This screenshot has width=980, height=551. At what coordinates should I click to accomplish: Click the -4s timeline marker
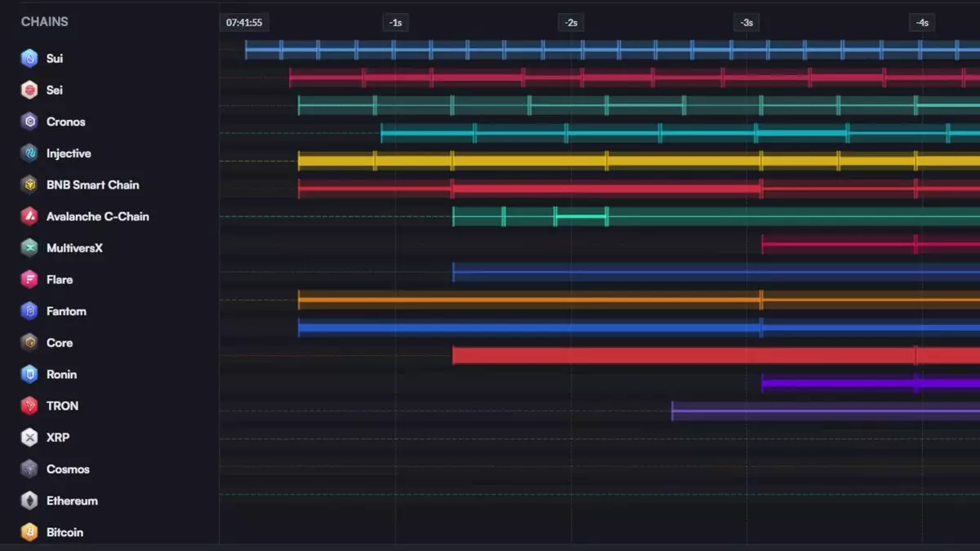922,23
